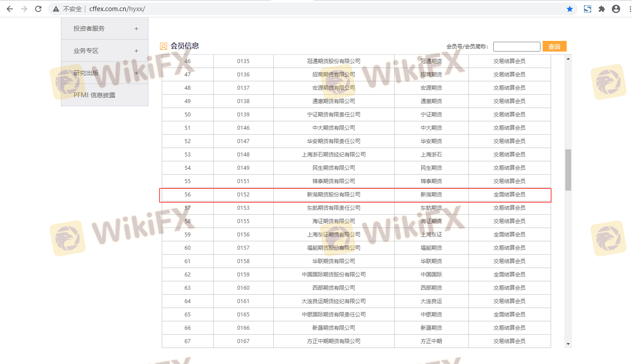Open PFMI 信息披露 sidebar item
The width and height of the screenshot is (632, 364).
94,95
